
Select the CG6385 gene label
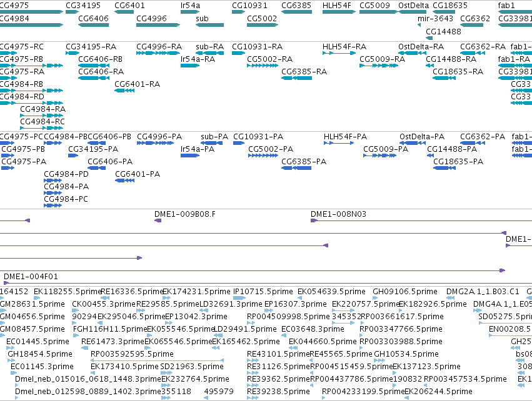tap(296, 6)
